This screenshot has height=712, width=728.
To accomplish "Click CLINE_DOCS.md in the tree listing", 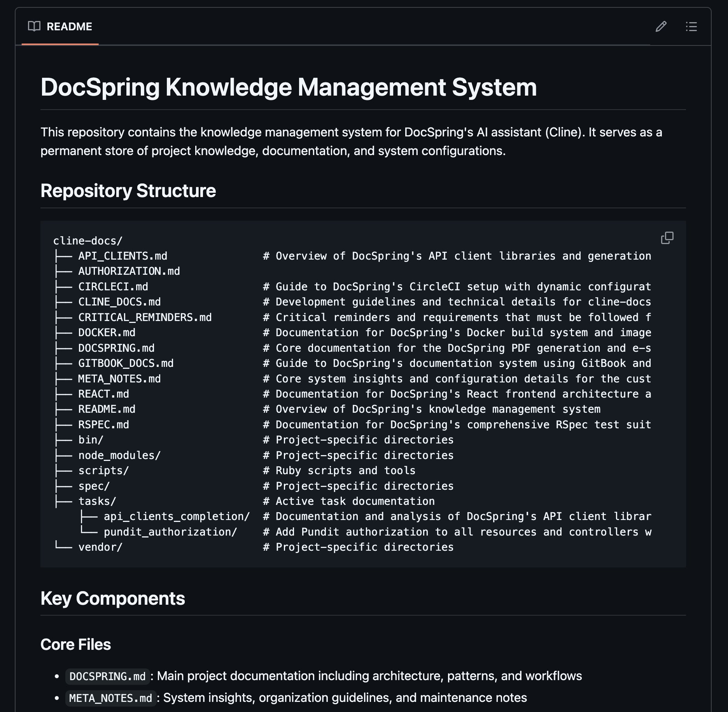I will pos(119,302).
